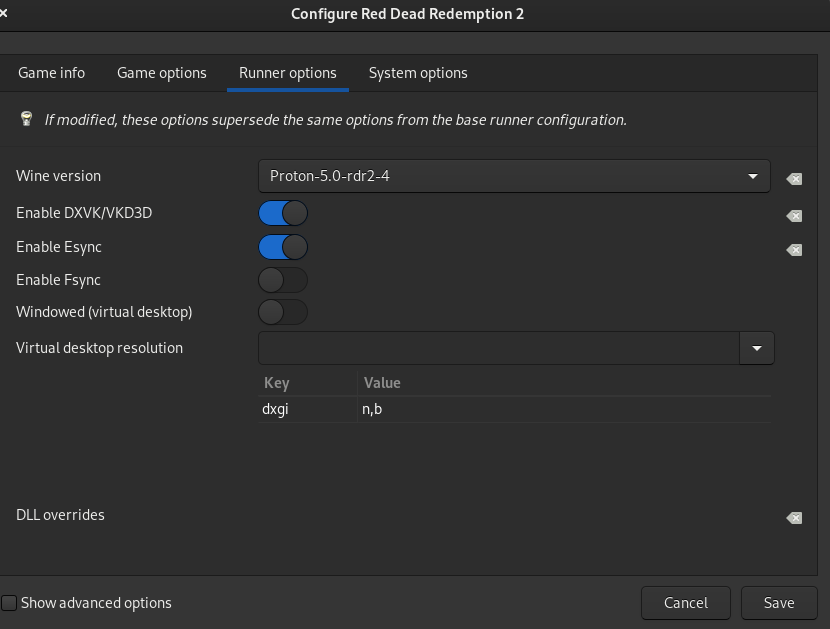Go to the System options tab
830x629 pixels.
(x=418, y=73)
